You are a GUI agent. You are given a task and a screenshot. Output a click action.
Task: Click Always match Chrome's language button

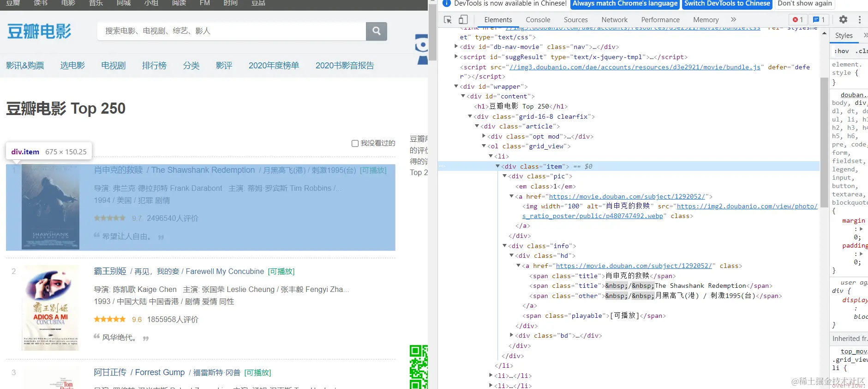(x=625, y=3)
